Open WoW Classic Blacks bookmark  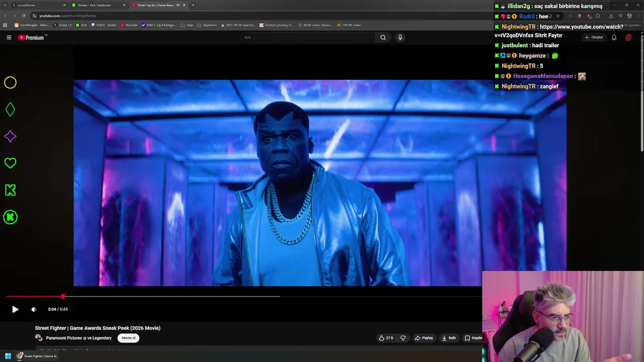[315, 25]
